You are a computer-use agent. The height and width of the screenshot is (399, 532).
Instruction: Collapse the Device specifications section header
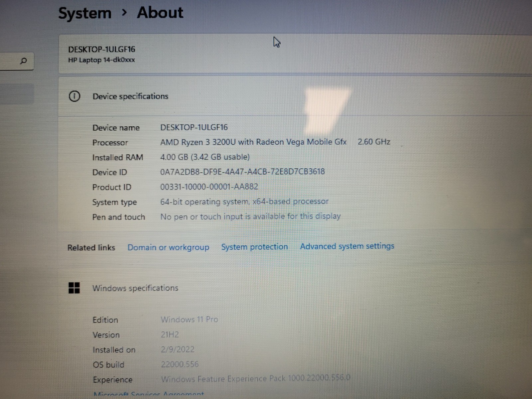click(x=295, y=96)
